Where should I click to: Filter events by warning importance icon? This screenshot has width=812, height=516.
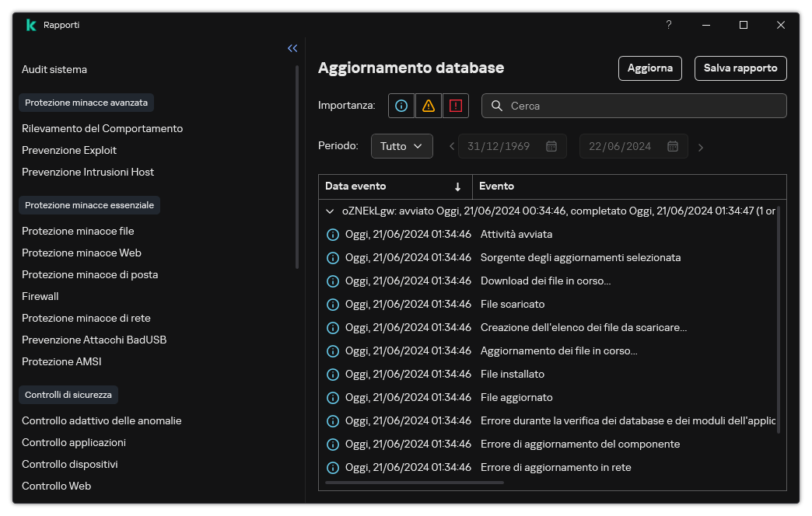tap(428, 106)
